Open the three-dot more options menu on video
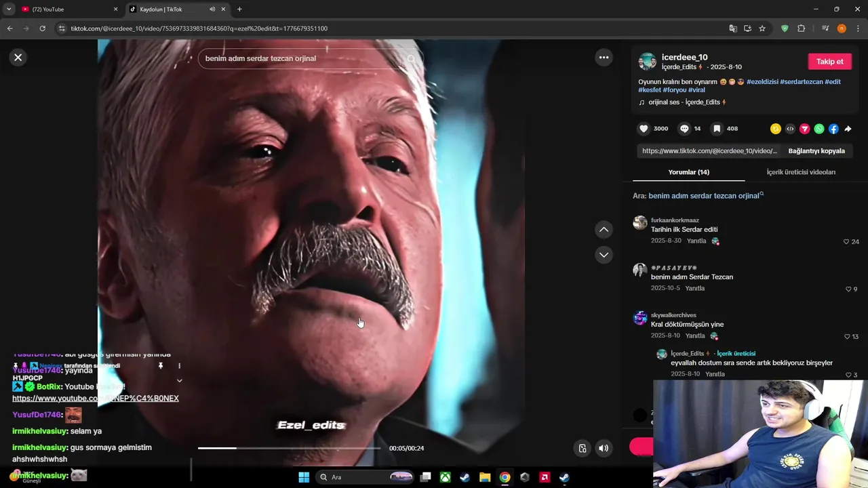Viewport: 868px width, 488px height. click(604, 58)
